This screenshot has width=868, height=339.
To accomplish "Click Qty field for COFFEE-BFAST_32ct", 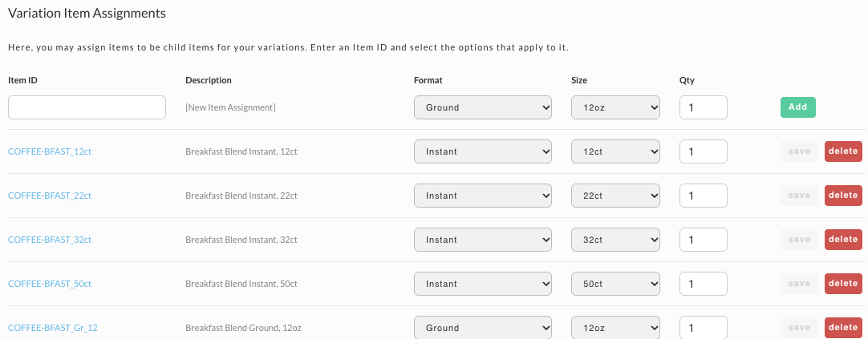I will click(704, 240).
